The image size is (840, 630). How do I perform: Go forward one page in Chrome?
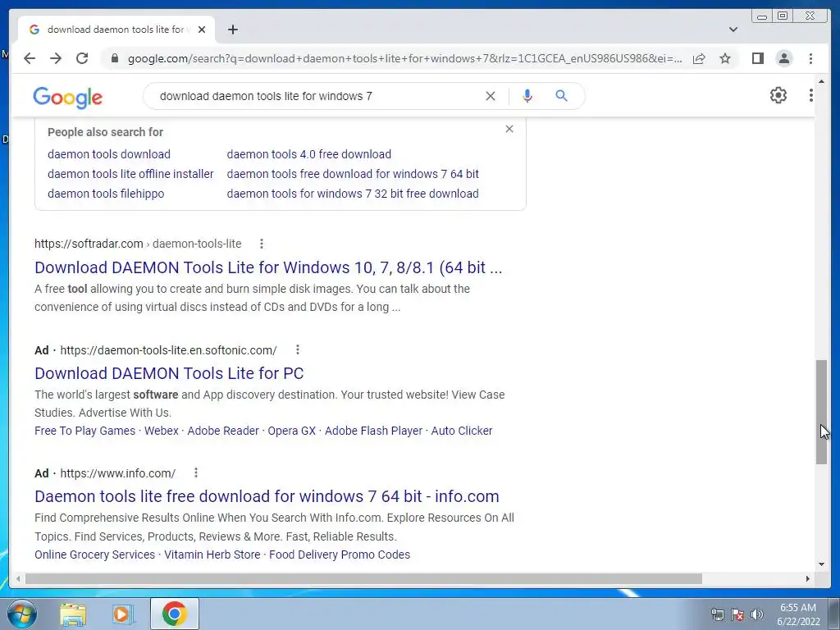pos(56,58)
